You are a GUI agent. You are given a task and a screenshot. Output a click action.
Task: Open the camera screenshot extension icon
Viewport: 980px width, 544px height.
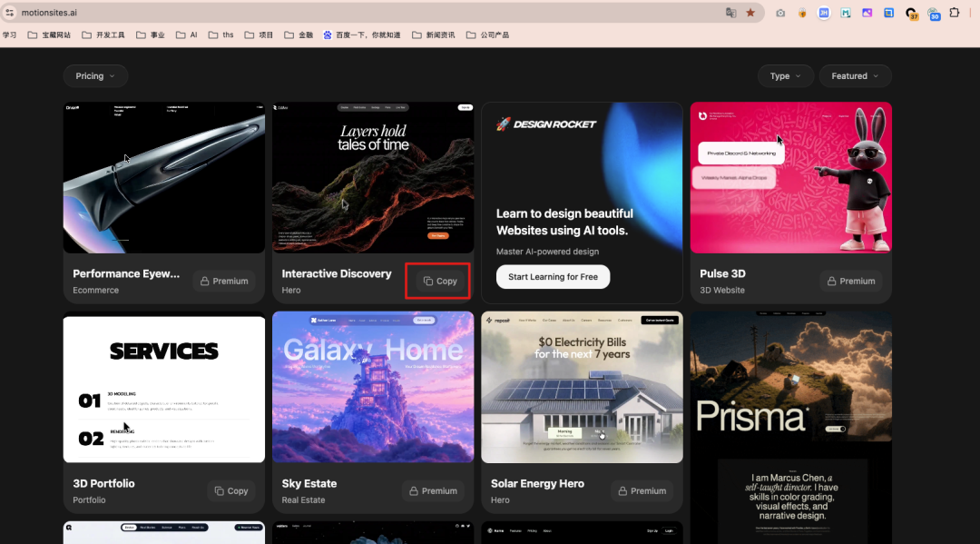[780, 13]
